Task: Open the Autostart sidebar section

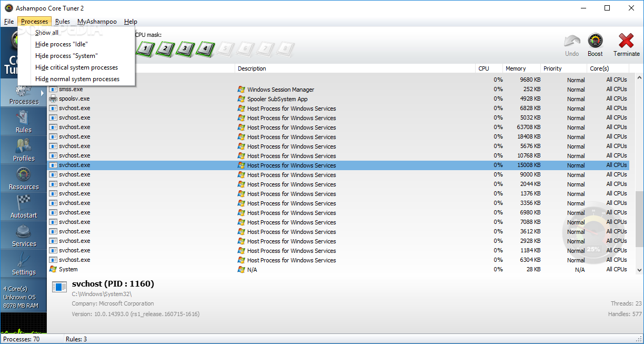Action: coord(24,207)
